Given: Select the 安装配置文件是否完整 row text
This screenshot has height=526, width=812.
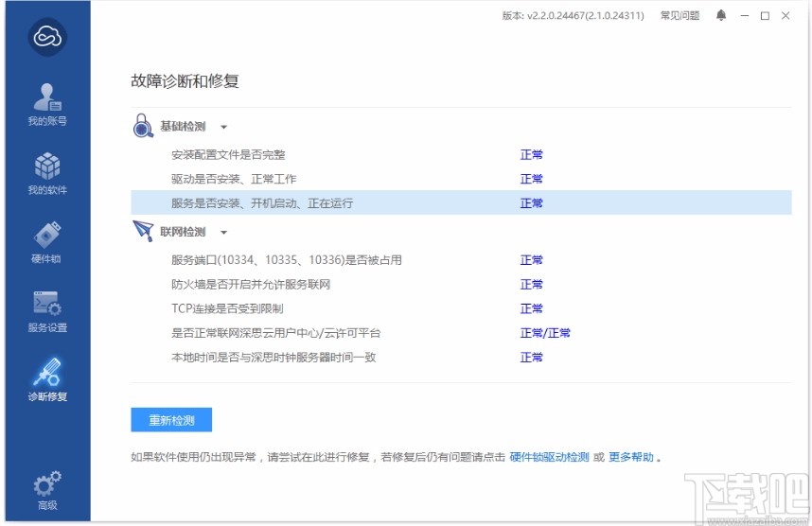Looking at the screenshot, I should 228,155.
